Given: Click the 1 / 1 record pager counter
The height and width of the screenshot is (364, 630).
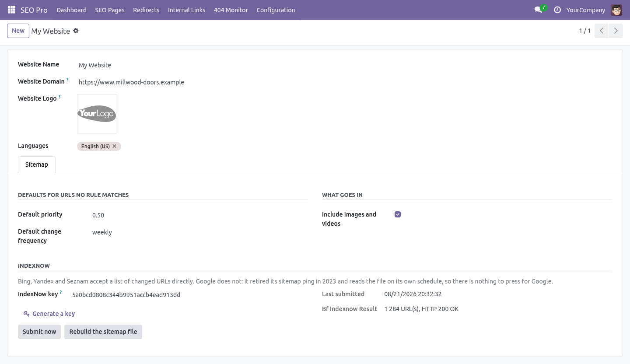Looking at the screenshot, I should 585,31.
